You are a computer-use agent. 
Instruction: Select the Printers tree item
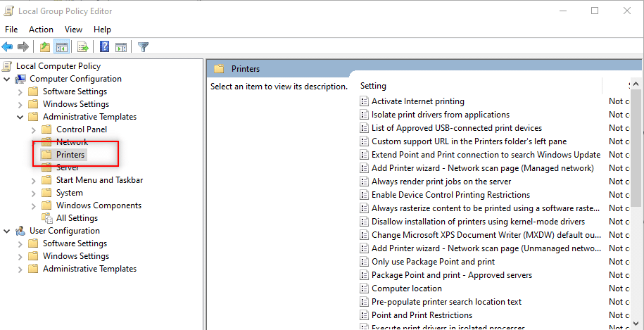tap(70, 155)
